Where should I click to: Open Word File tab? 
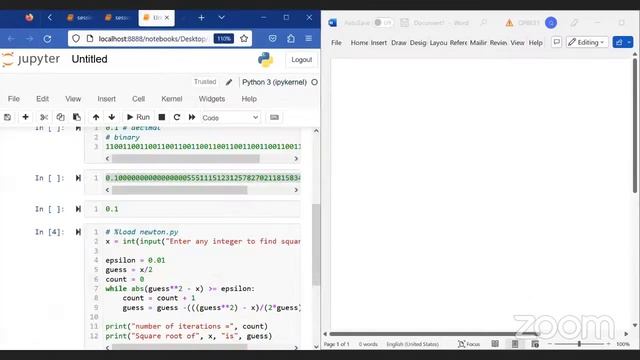(x=336, y=43)
